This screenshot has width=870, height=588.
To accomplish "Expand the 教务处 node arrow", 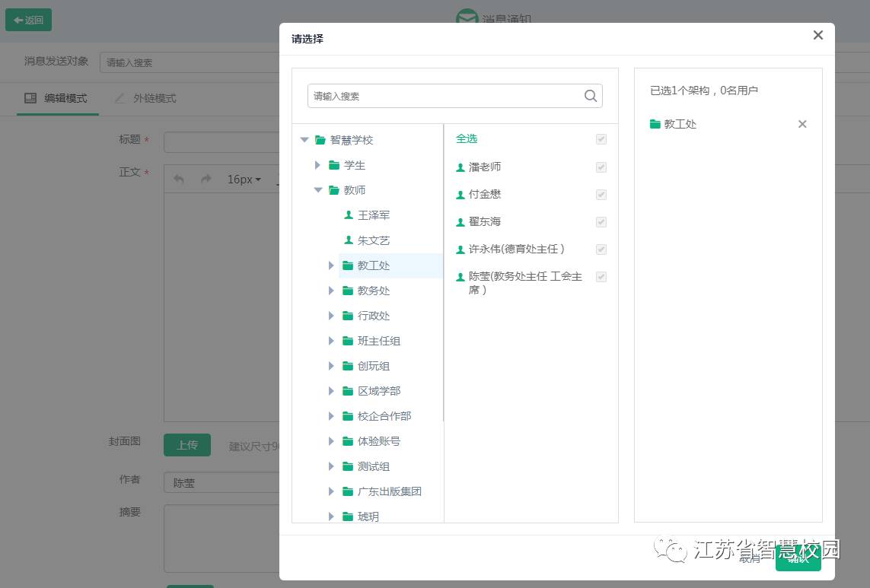I will [331, 290].
